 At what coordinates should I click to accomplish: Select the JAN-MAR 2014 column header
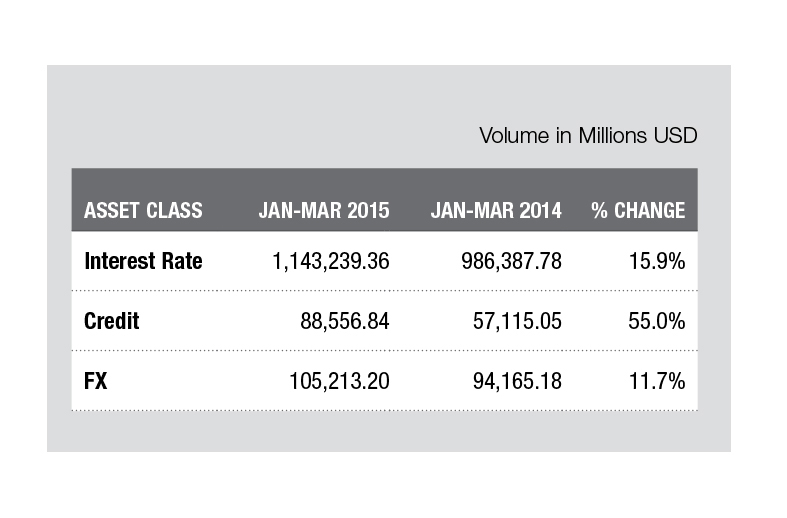point(496,211)
